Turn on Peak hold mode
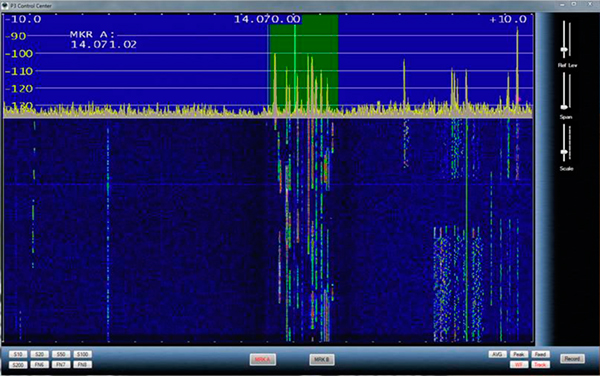 pyautogui.click(x=518, y=354)
